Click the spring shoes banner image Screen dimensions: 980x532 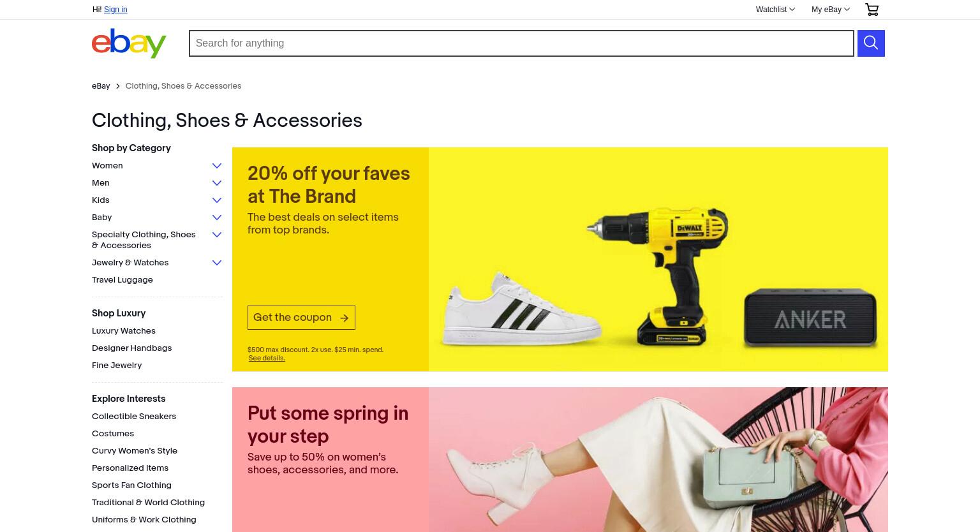click(658, 459)
